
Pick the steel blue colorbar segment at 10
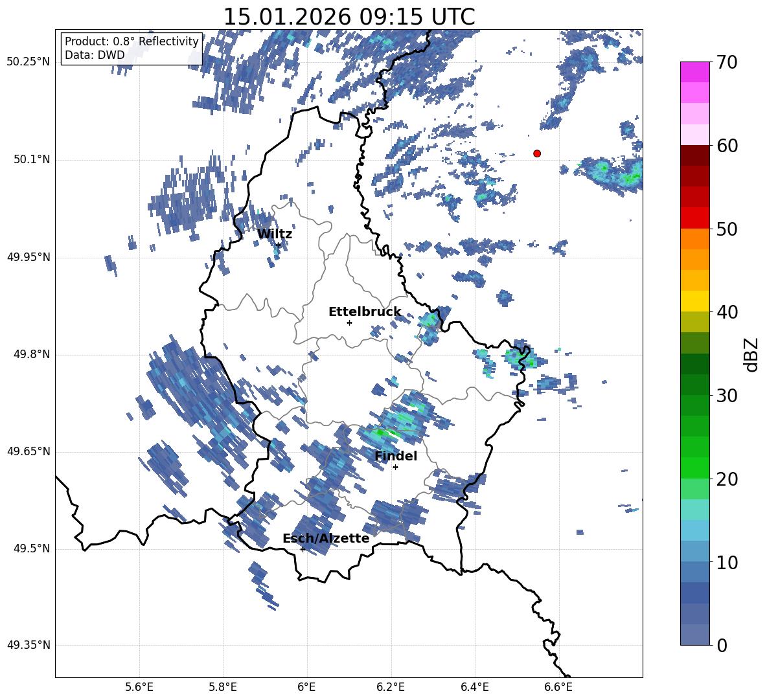point(694,551)
